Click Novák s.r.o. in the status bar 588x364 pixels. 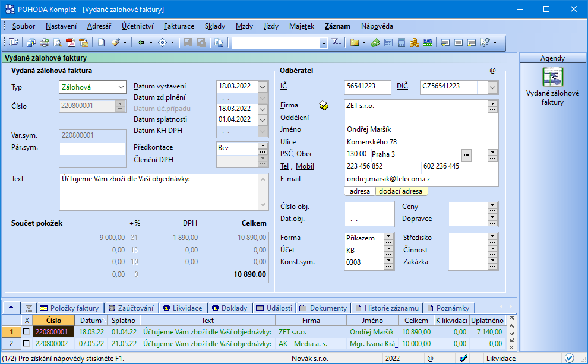click(310, 359)
